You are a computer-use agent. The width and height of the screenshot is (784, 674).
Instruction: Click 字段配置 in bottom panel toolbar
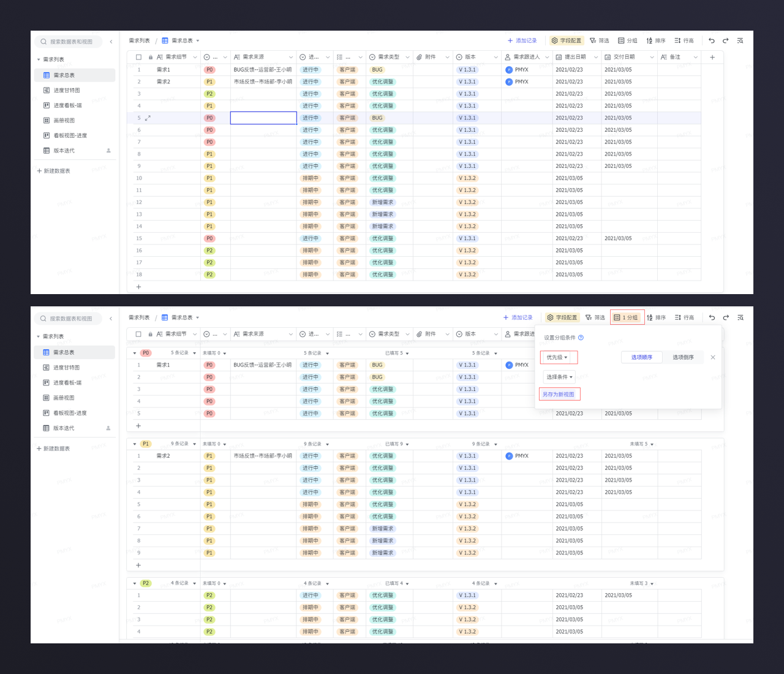[x=562, y=317]
